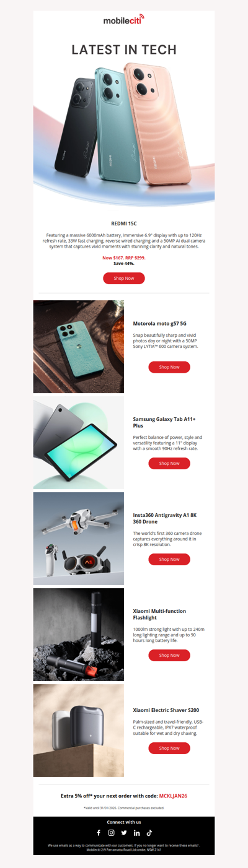Shop Now for Xiaomi Electric Shaver S200

point(169,748)
